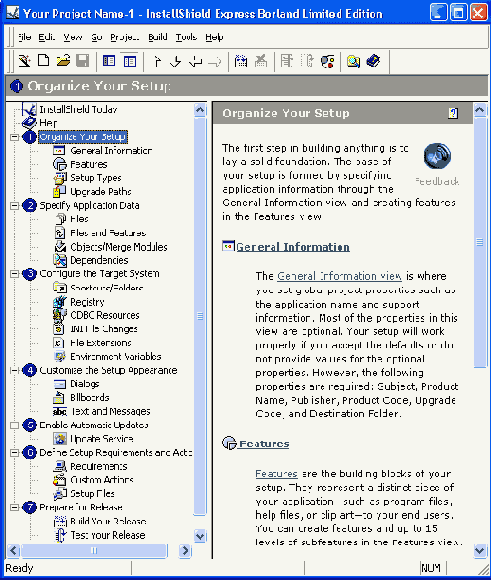Open the General Information heading link
The width and height of the screenshot is (491, 580).
click(x=293, y=247)
